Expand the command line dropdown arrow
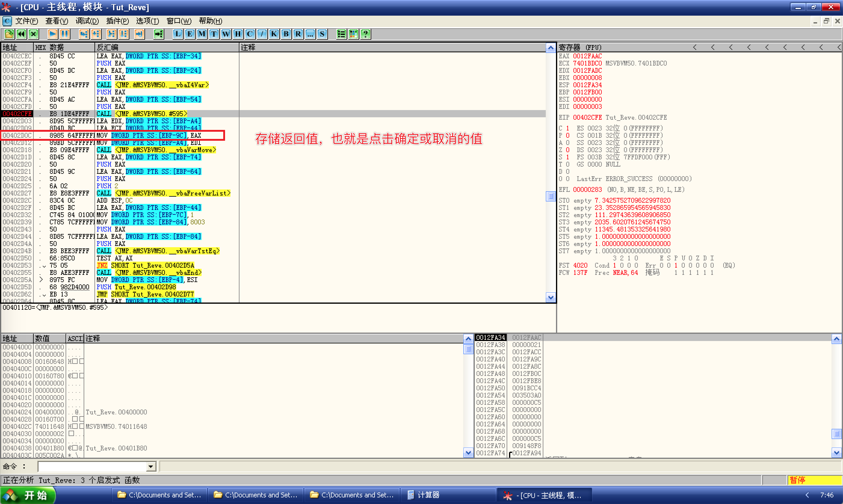Viewport: 843px width, 504px height. tap(151, 467)
